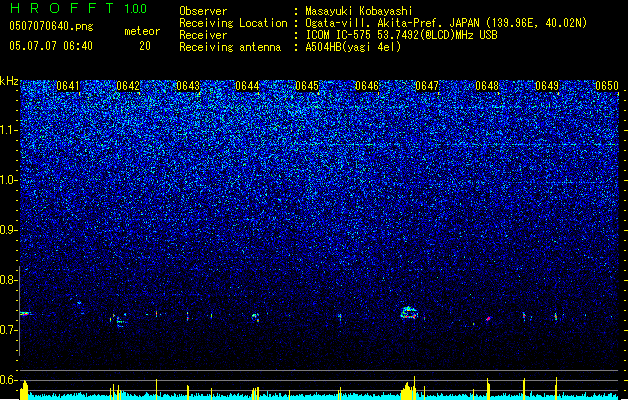
Task: Click the 0.6 kHz axis label
Action: click(x=9, y=380)
